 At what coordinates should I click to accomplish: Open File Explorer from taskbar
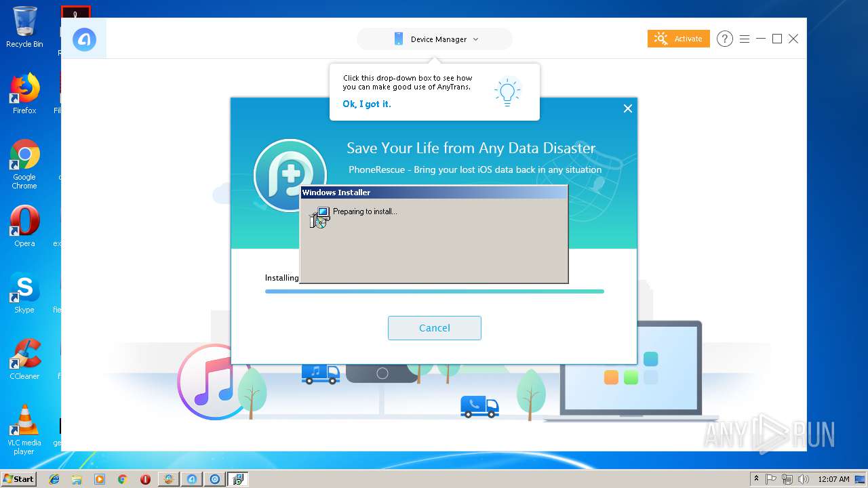pos(77,479)
